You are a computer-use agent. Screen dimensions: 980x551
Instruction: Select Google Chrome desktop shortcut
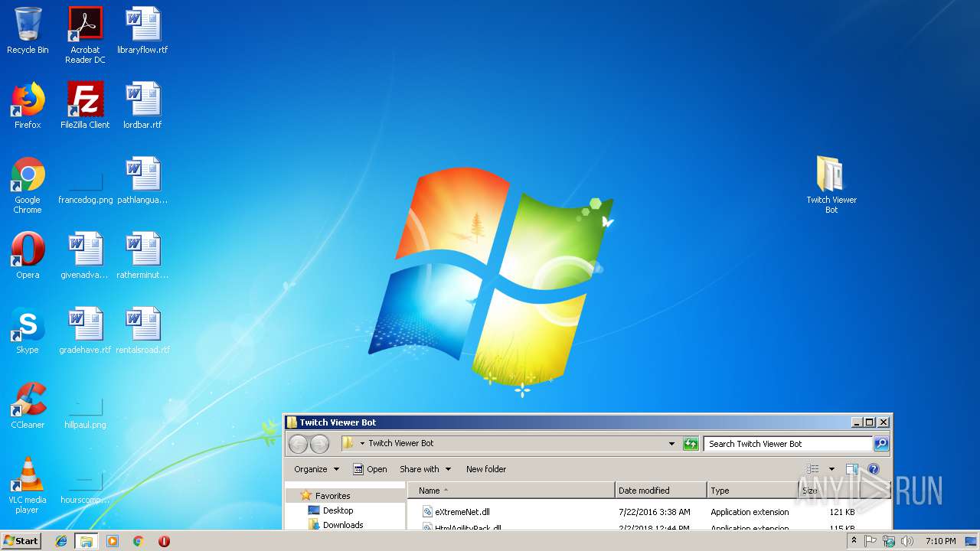28,185
